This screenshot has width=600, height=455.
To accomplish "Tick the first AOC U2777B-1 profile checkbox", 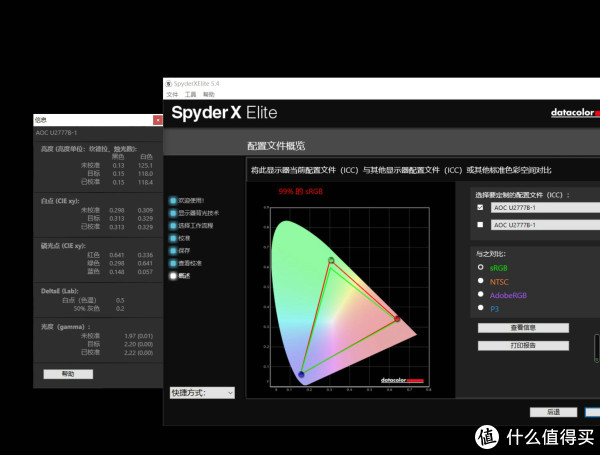I will 480,207.
